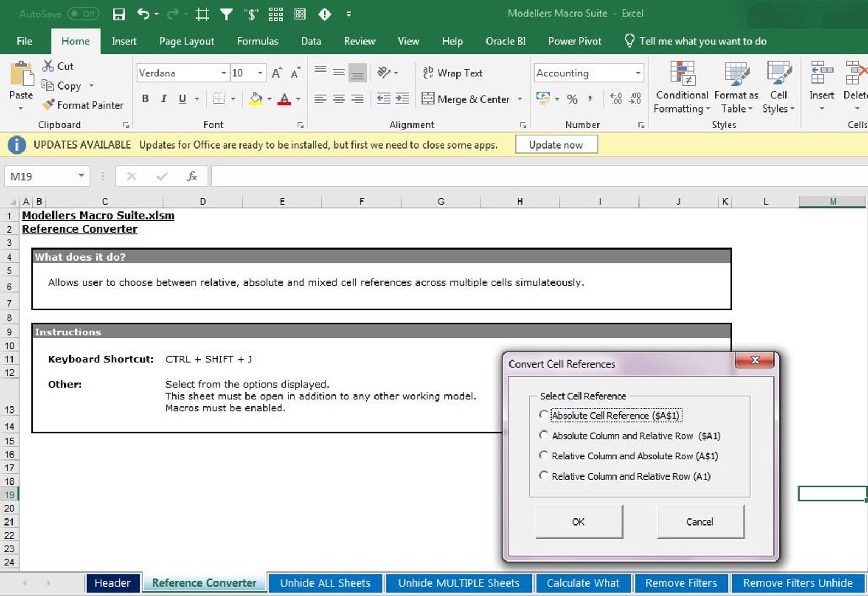Click the Accounting Number Format currency icon

pyautogui.click(x=543, y=99)
